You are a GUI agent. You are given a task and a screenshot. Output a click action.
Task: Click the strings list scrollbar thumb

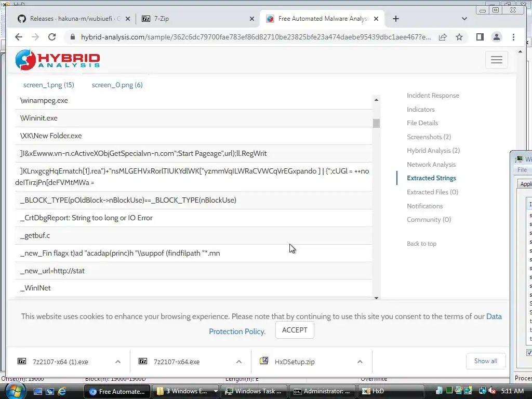pyautogui.click(x=376, y=123)
